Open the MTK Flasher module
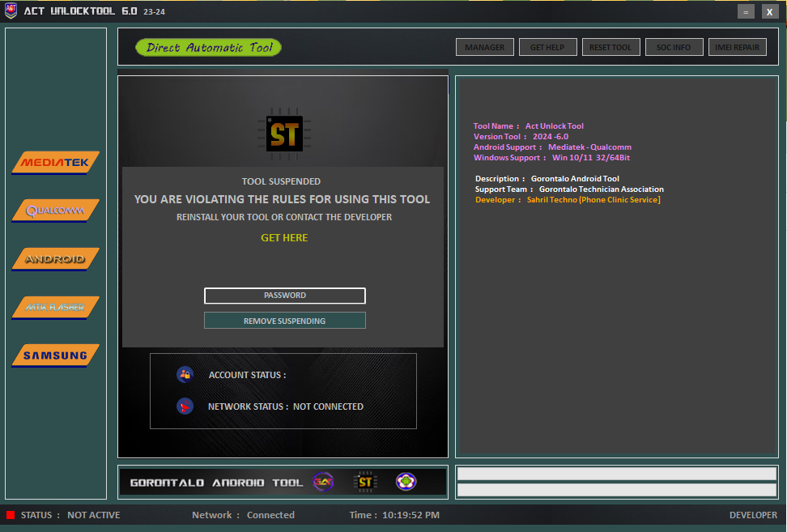Viewport: 787px width, 532px height. (55, 308)
